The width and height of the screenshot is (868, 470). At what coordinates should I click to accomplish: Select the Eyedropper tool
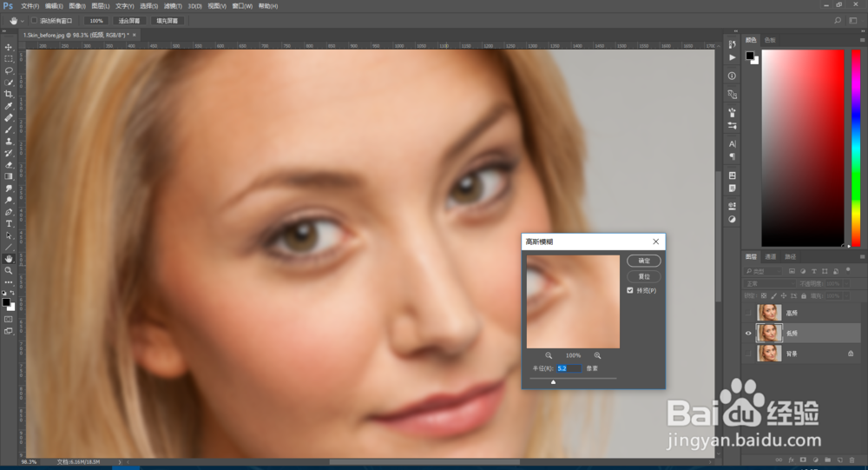pos(9,106)
